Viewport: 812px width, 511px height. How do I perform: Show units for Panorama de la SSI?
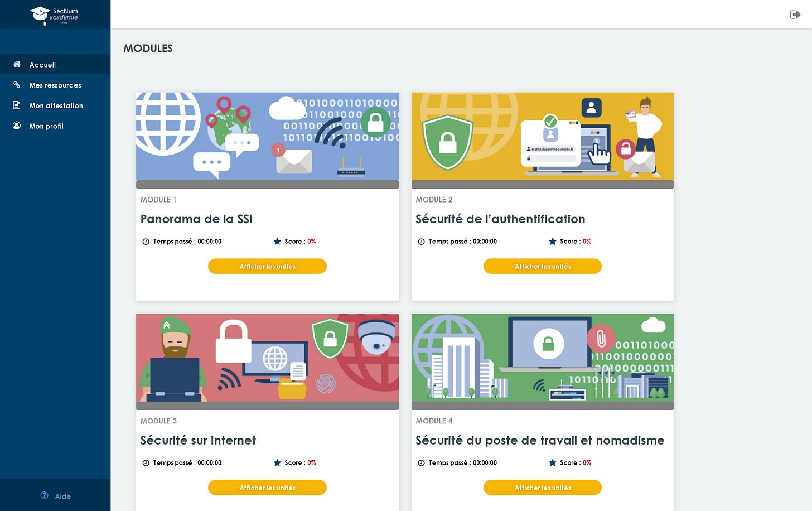(x=267, y=266)
